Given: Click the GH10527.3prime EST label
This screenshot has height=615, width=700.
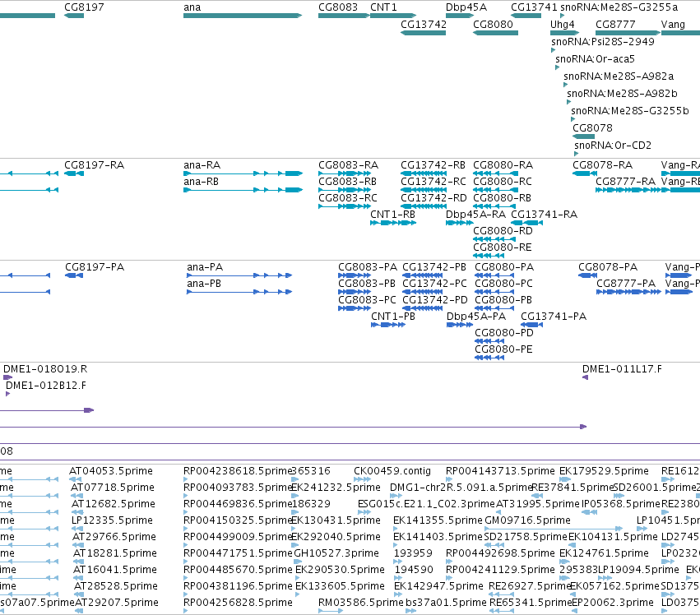Looking at the screenshot, I should coord(336,553).
